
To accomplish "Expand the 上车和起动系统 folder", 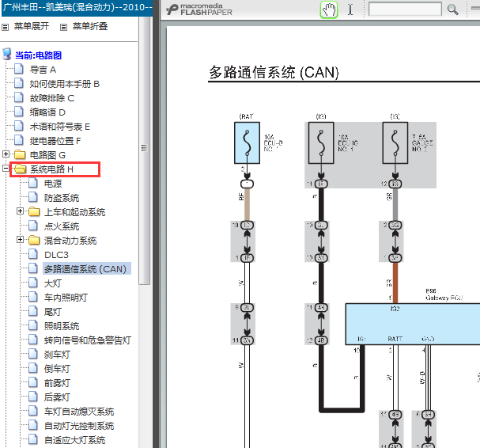I will (x=21, y=211).
